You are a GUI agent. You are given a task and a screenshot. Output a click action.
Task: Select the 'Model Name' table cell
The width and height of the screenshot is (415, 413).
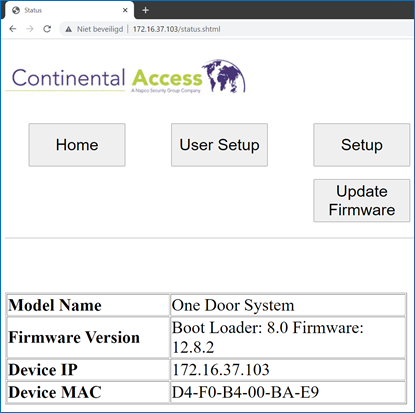click(88, 305)
